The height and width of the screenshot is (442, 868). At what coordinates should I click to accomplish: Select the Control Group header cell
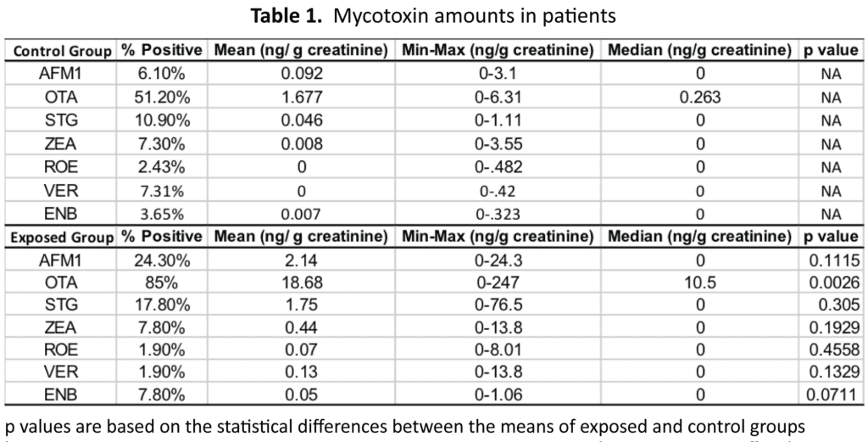coord(61,52)
